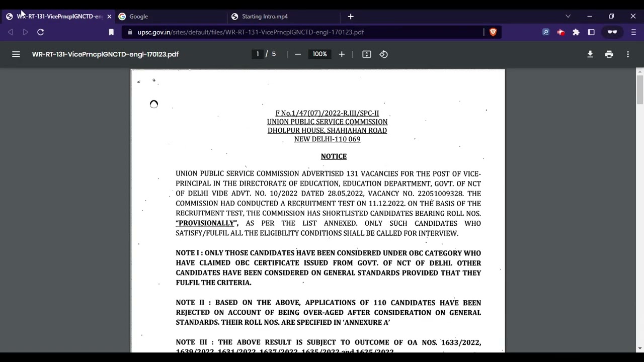The height and width of the screenshot is (362, 644).
Task: Go forward to next page
Action: (25, 32)
